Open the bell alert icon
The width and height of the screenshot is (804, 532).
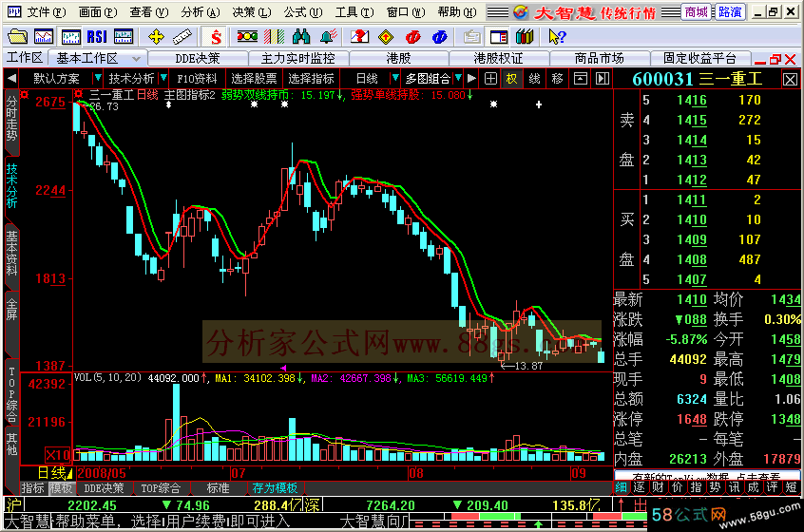328,37
